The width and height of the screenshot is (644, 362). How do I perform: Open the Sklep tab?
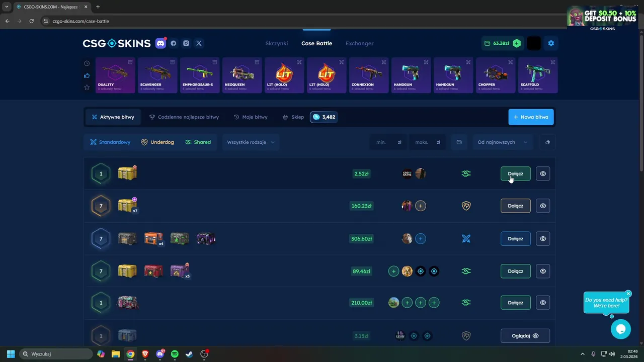pos(293,117)
